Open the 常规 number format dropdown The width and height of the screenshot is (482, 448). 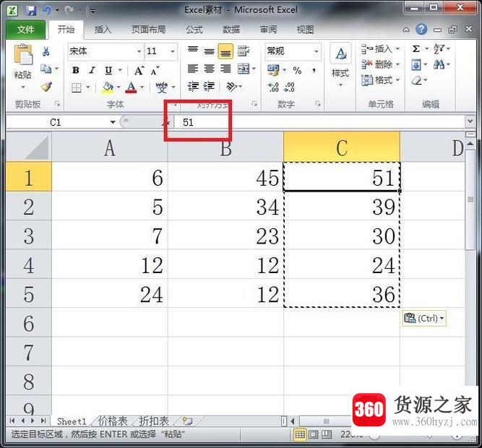(x=316, y=51)
